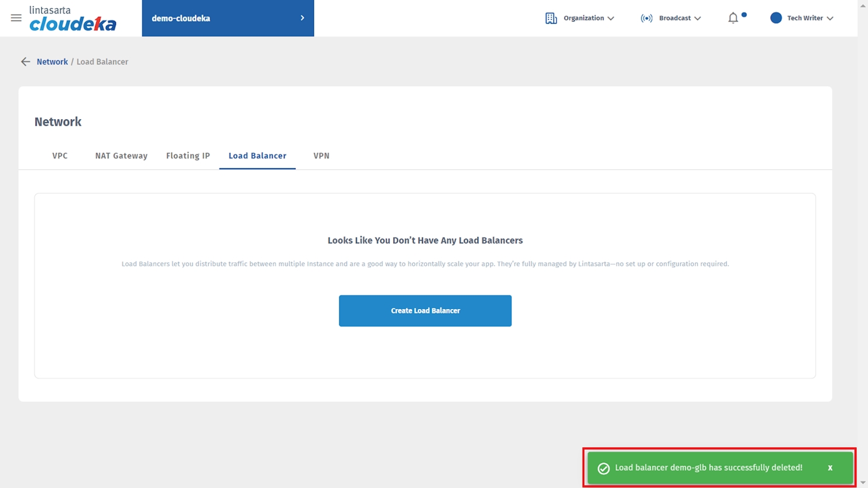
Task: Click the Broadcast signal icon
Action: click(x=646, y=18)
